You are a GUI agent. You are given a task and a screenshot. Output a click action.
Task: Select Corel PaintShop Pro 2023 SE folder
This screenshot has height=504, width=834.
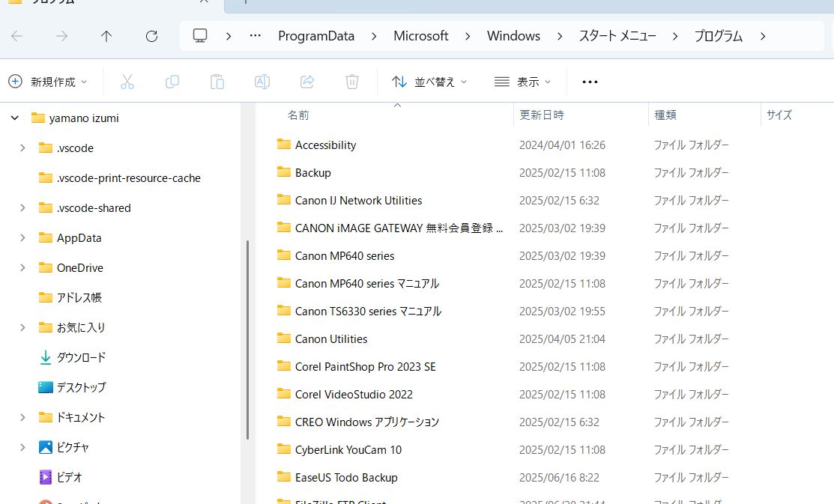coord(366,367)
